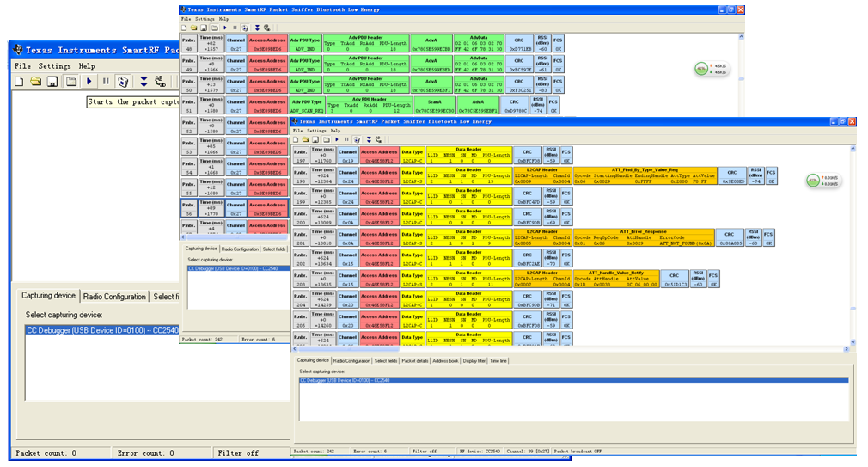
Task: New file icon in top middle window
Action: [x=184, y=28]
